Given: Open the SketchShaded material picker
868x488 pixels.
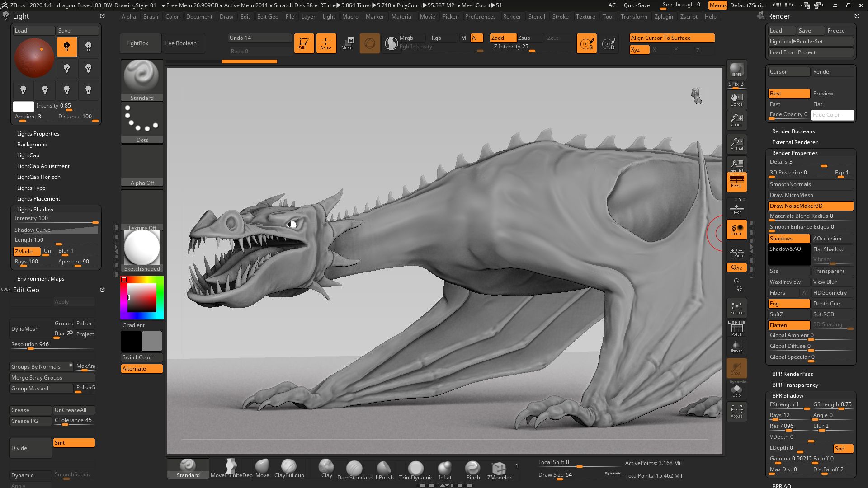Looking at the screenshot, I should tap(142, 248).
